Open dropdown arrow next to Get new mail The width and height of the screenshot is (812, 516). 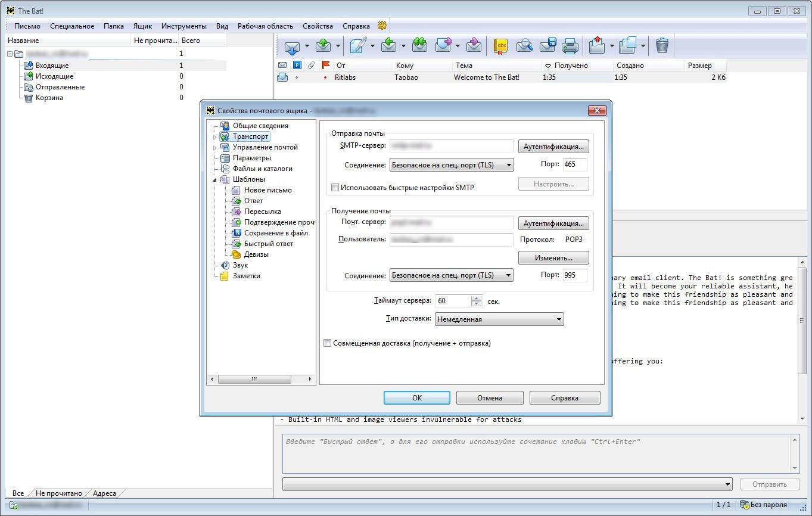[x=307, y=46]
